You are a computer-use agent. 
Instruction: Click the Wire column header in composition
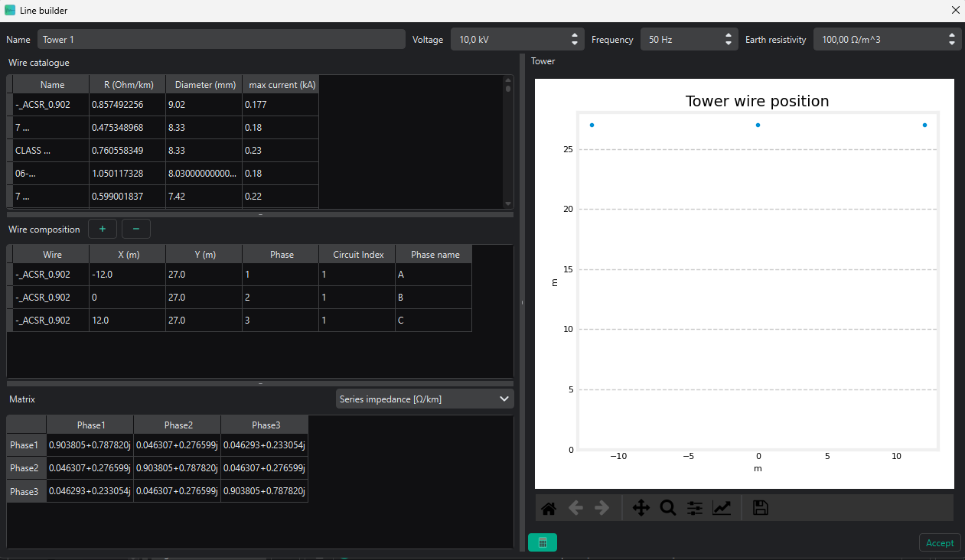(x=52, y=255)
